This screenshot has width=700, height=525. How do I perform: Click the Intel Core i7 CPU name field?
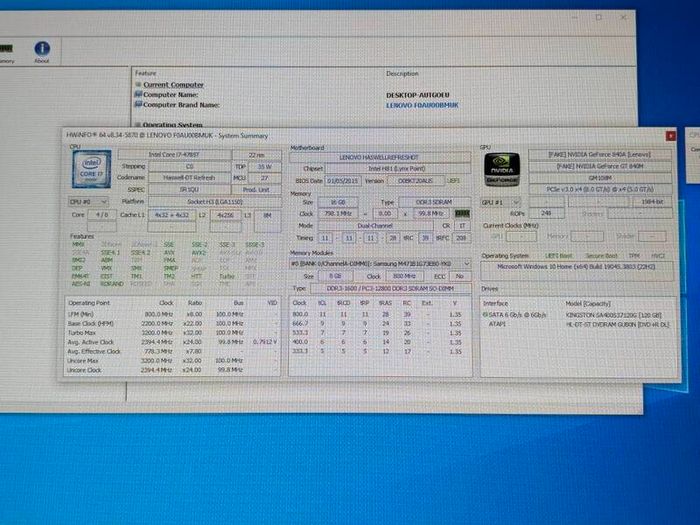coord(175,154)
